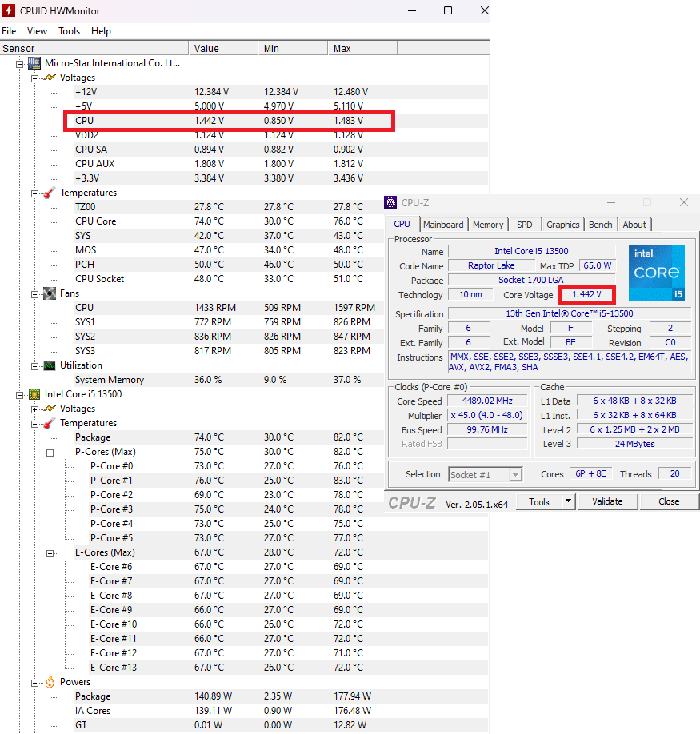700x734 pixels.
Task: Open the Tools menu in HWMonitor
Action: (70, 31)
